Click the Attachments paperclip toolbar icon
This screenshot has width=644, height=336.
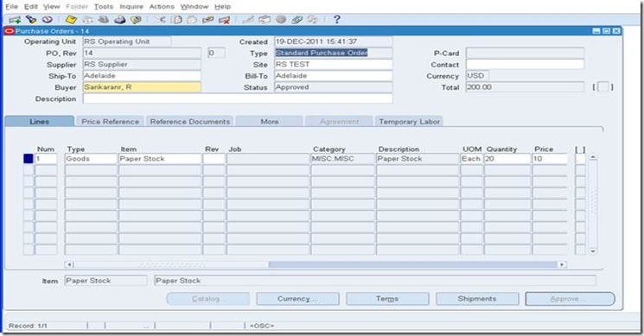(x=297, y=19)
